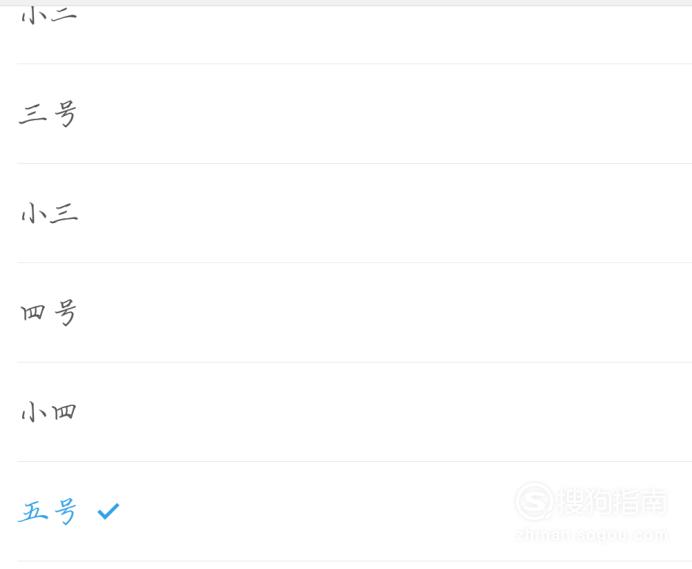Image resolution: width=692 pixels, height=569 pixels.
Task: Choose the partially visible 小二 size
Action: point(49,14)
